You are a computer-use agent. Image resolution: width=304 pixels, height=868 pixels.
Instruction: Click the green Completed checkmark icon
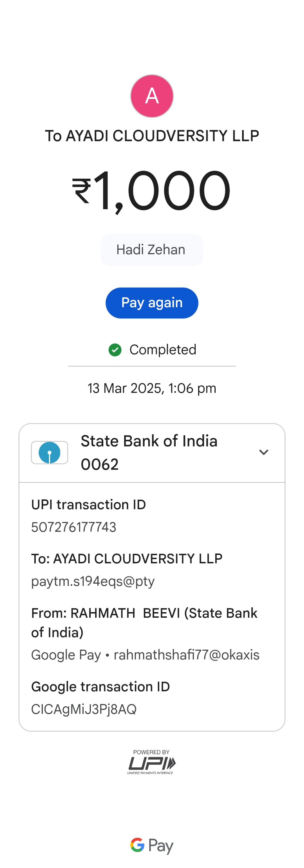[x=115, y=350]
